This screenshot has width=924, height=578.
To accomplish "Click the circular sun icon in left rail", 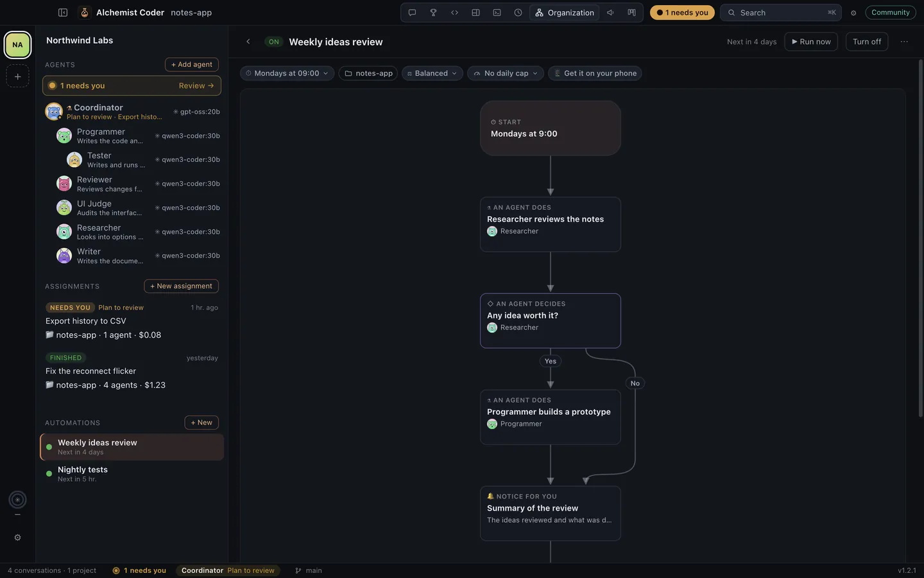I will pyautogui.click(x=17, y=500).
